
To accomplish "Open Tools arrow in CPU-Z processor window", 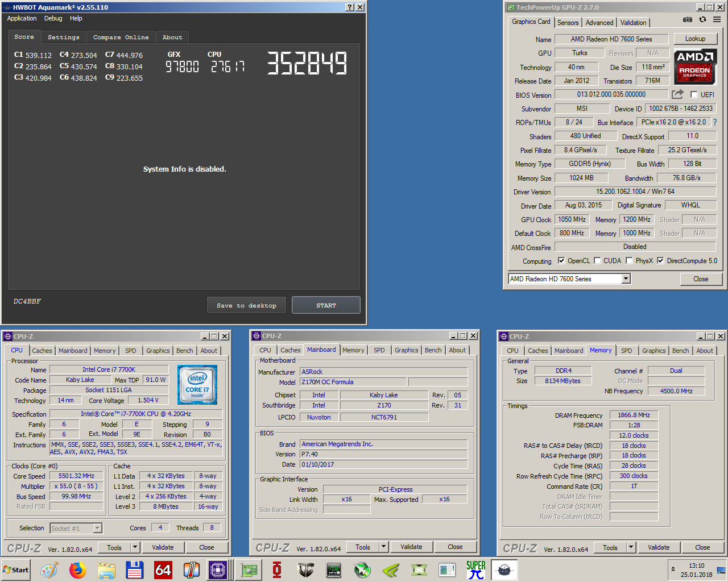I will point(135,547).
